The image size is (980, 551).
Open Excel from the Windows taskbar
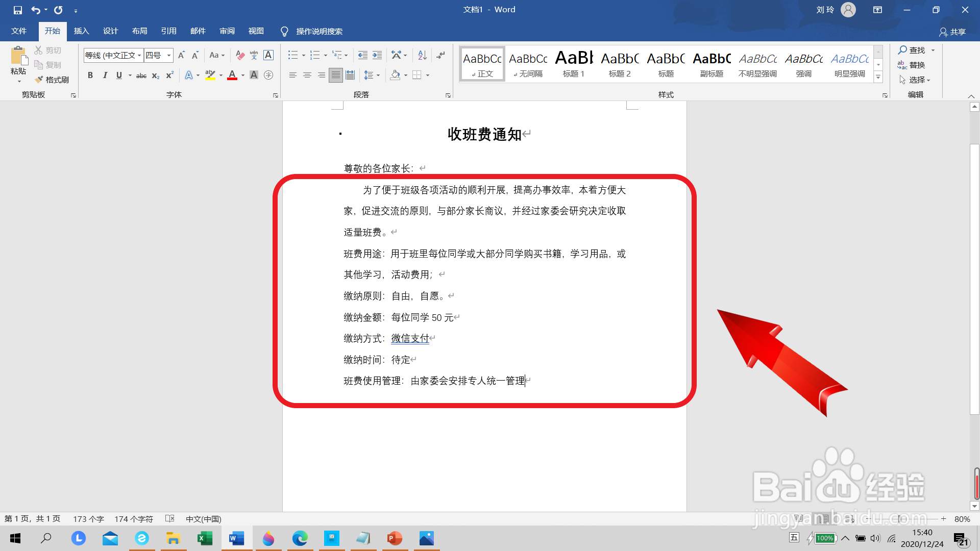click(x=205, y=538)
